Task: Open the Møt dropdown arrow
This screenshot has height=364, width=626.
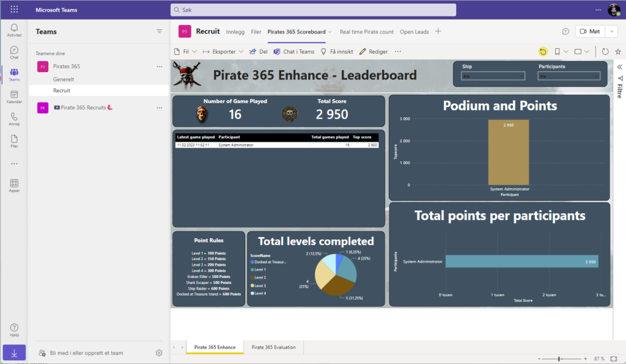Action: click(611, 32)
